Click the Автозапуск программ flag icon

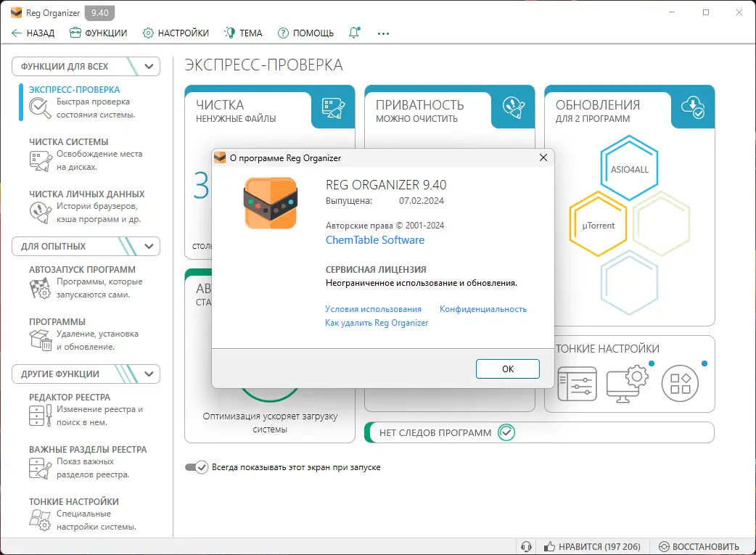[x=40, y=288]
